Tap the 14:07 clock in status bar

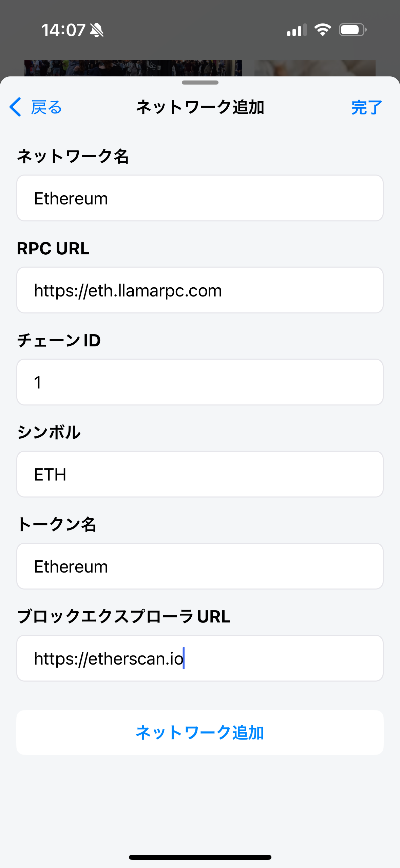(63, 30)
